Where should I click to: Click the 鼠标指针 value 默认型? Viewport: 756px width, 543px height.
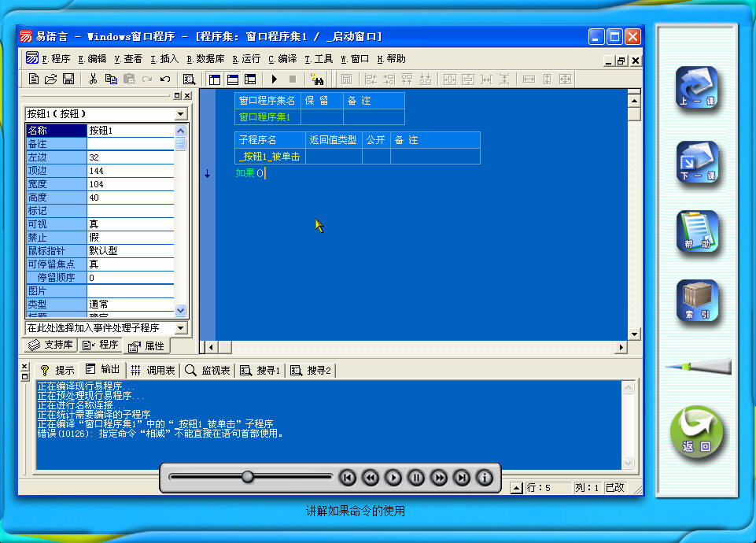point(130,251)
